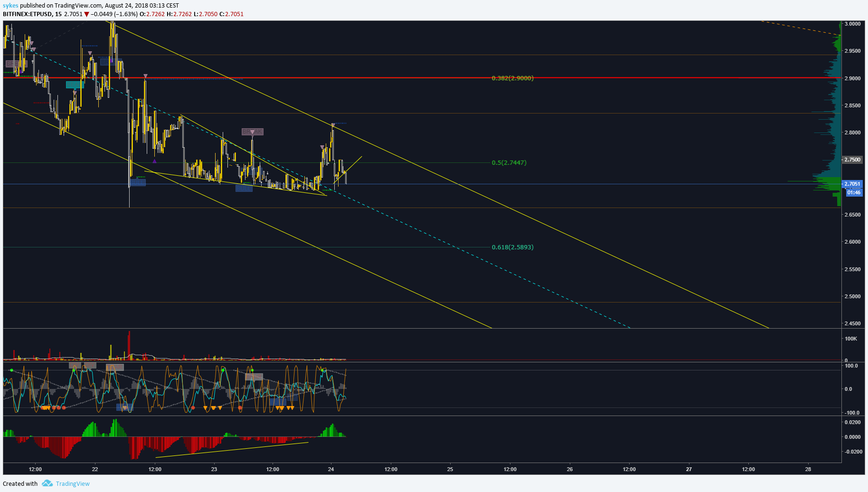Viewport: 868px width, 492px height.
Task: Click the 28 date label on time axis
Action: [808, 469]
